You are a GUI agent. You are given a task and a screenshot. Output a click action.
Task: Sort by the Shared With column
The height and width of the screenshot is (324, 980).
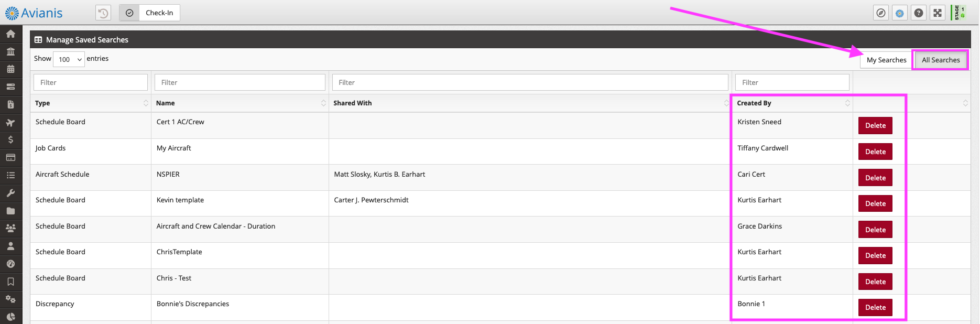[530, 103]
